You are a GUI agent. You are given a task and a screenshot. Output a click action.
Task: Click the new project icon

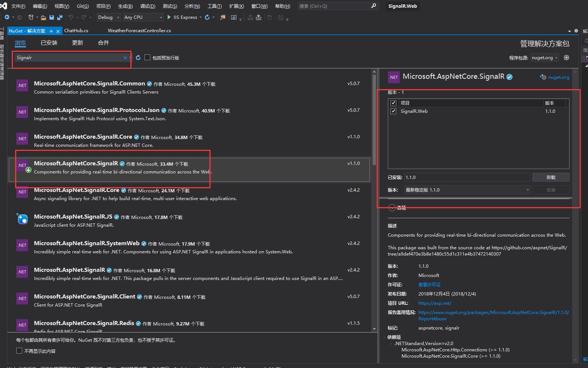[31, 17]
